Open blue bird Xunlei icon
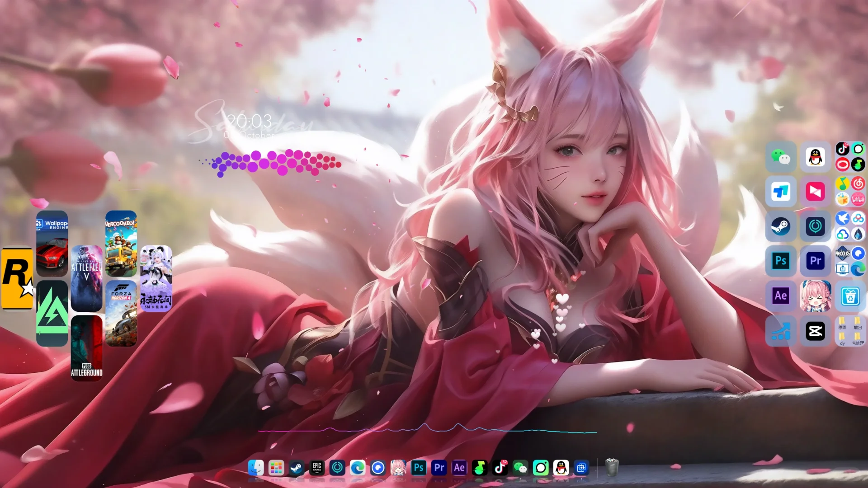This screenshot has height=488, width=868. pyautogui.click(x=842, y=219)
